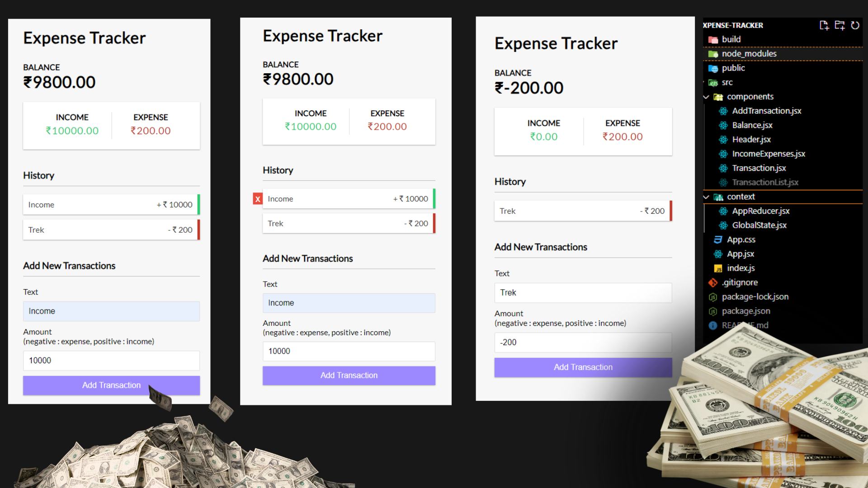The width and height of the screenshot is (868, 488).
Task: Open the .gitignore file
Action: [740, 282]
